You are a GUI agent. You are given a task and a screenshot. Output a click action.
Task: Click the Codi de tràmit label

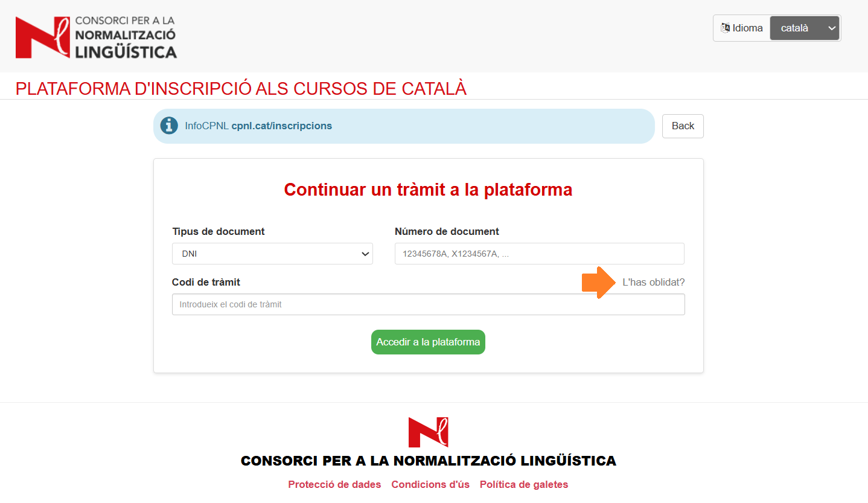pyautogui.click(x=206, y=282)
